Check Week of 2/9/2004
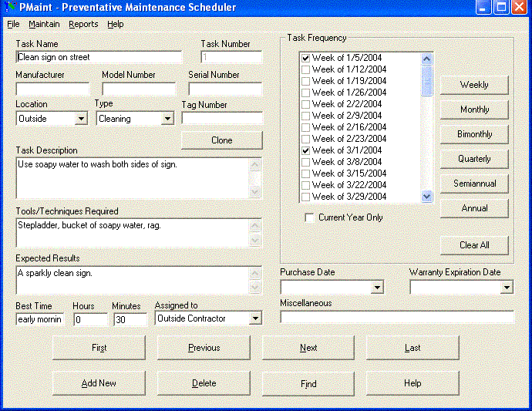Screen dimensions: 532x411 coord(305,116)
